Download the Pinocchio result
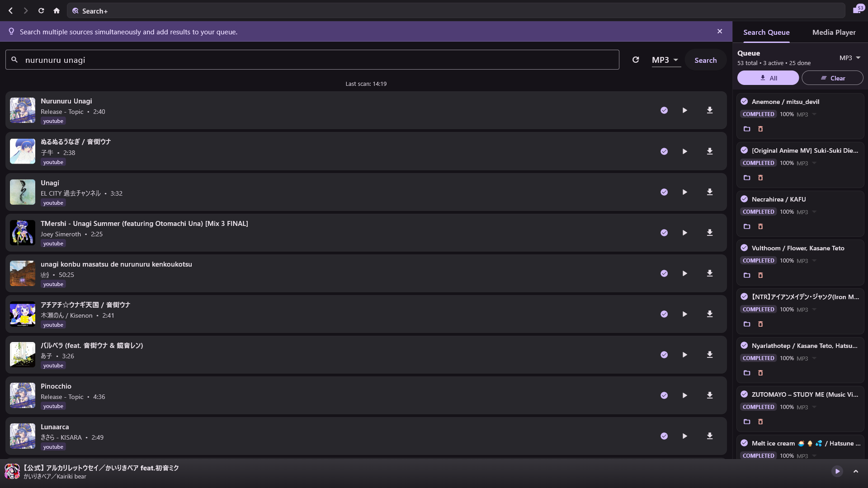 click(x=710, y=395)
